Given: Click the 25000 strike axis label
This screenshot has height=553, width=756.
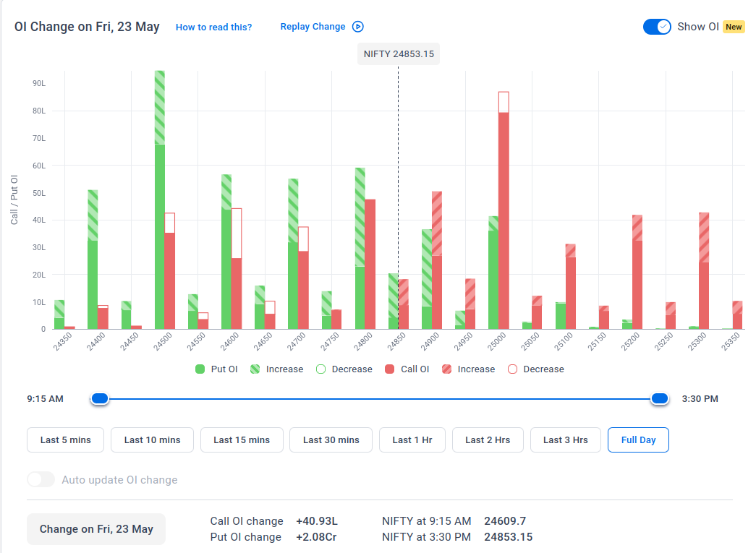Looking at the screenshot, I should click(496, 341).
